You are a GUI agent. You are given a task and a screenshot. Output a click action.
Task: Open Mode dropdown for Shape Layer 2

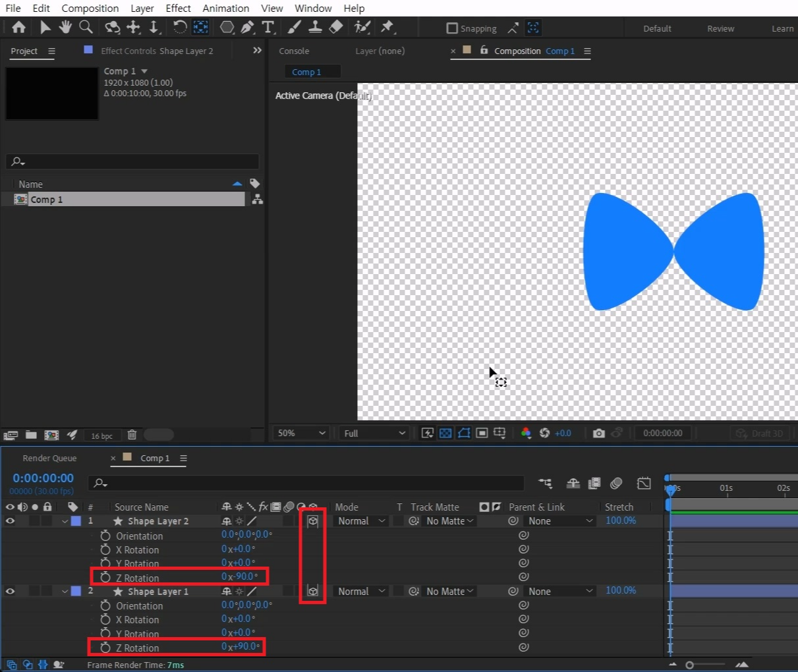[361, 521]
